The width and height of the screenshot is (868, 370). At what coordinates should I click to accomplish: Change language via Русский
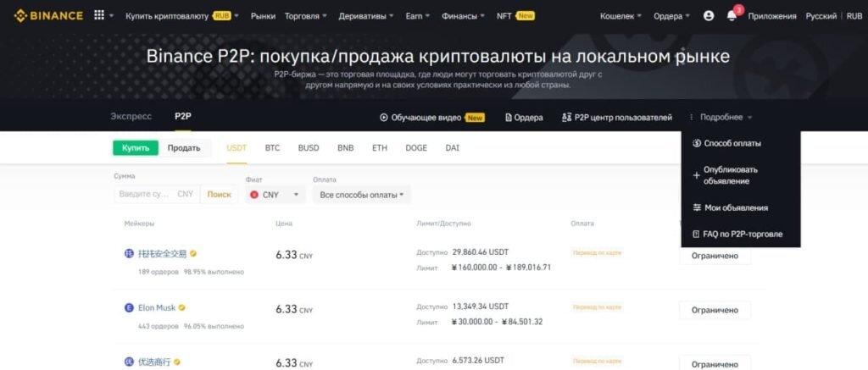(821, 16)
